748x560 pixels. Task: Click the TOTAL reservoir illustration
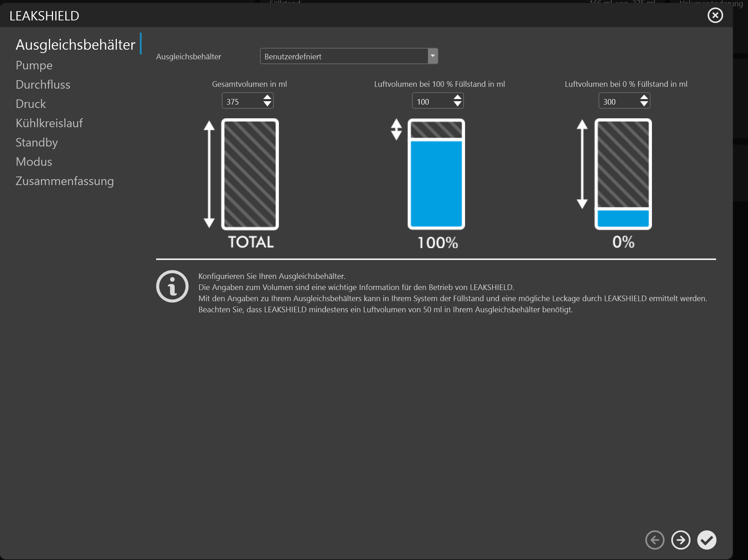point(250,174)
